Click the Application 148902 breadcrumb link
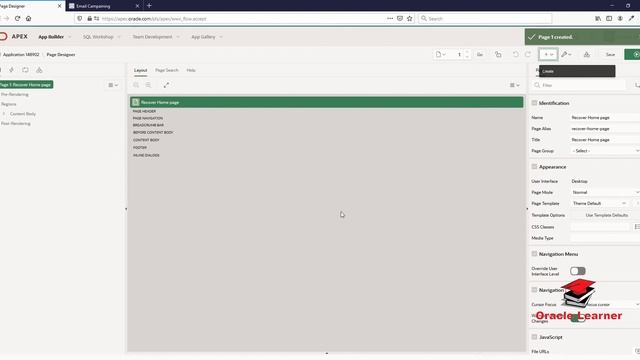This screenshot has height=360, width=640. click(21, 54)
